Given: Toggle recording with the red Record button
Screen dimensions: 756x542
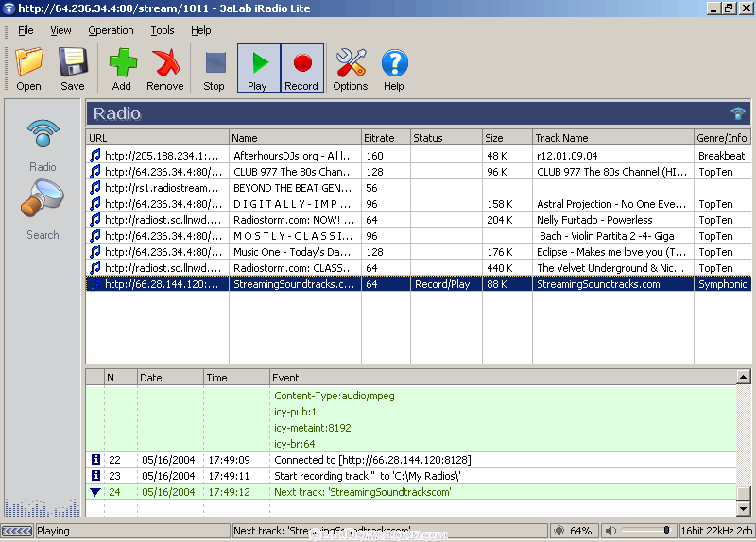Looking at the screenshot, I should tap(302, 68).
